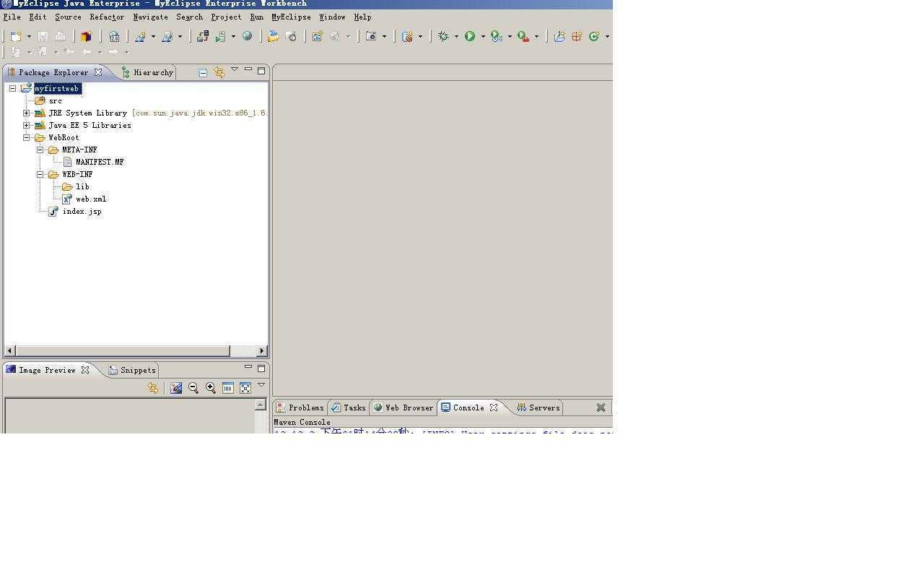
Task: Select index.jsp file in tree
Action: (75, 211)
